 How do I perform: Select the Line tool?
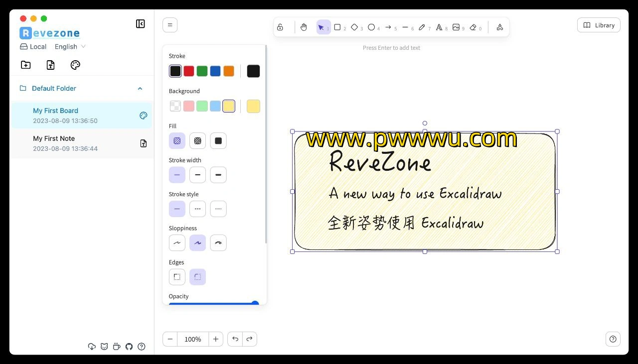click(x=408, y=27)
